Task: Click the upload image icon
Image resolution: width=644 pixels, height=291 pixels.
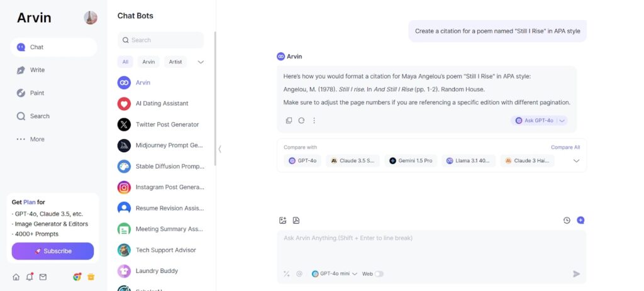Action: [282, 221]
